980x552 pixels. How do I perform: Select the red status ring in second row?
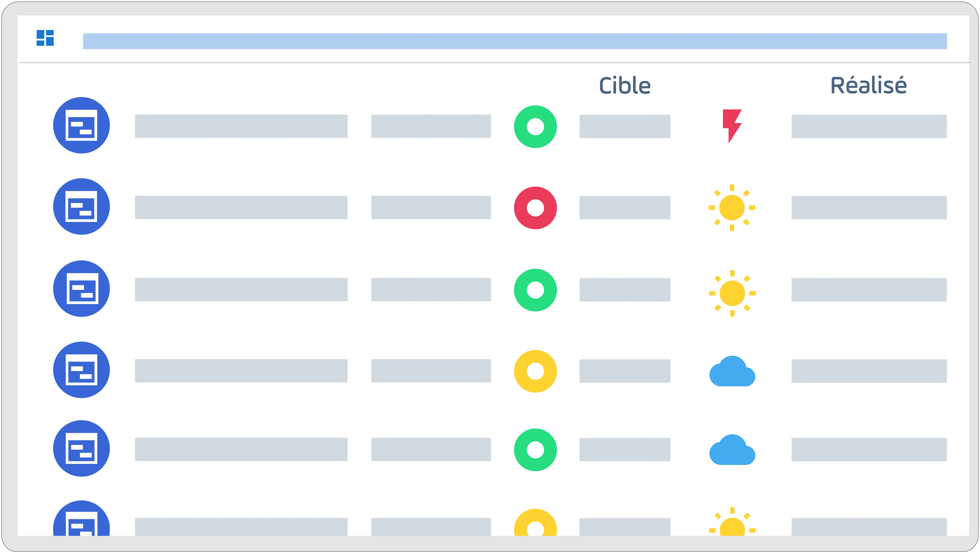[535, 208]
